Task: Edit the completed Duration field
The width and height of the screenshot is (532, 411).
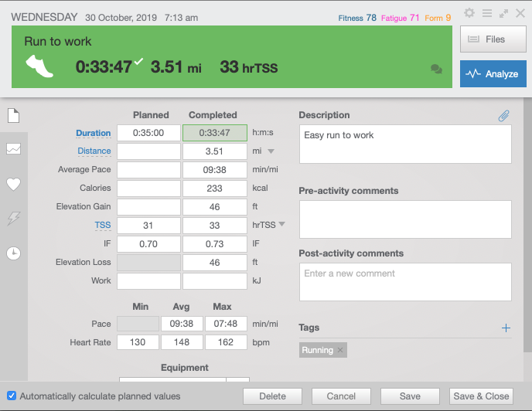Action: tap(215, 133)
